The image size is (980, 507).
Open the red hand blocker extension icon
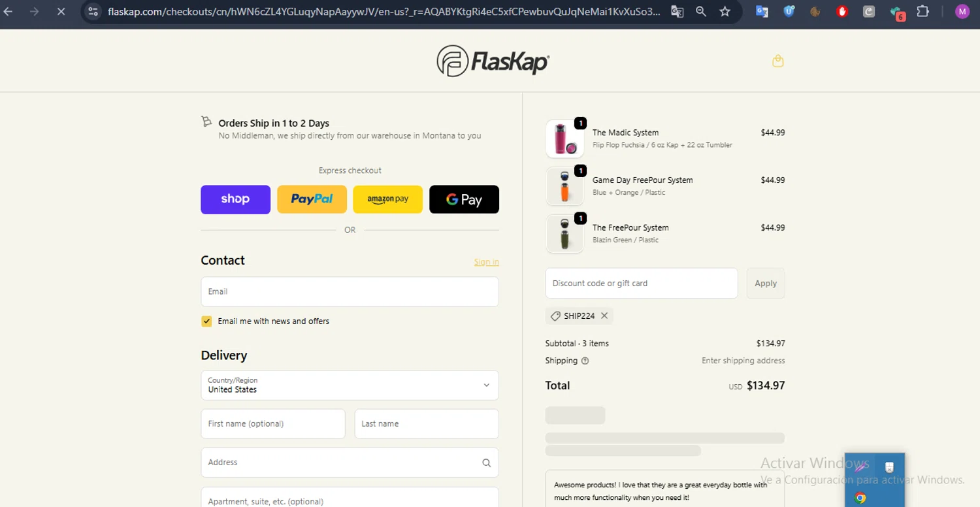842,11
